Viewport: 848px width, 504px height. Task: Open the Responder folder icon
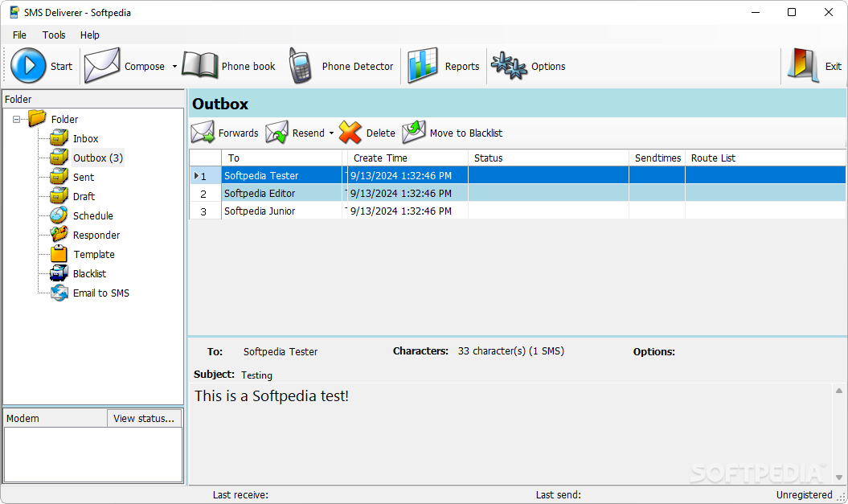[59, 234]
